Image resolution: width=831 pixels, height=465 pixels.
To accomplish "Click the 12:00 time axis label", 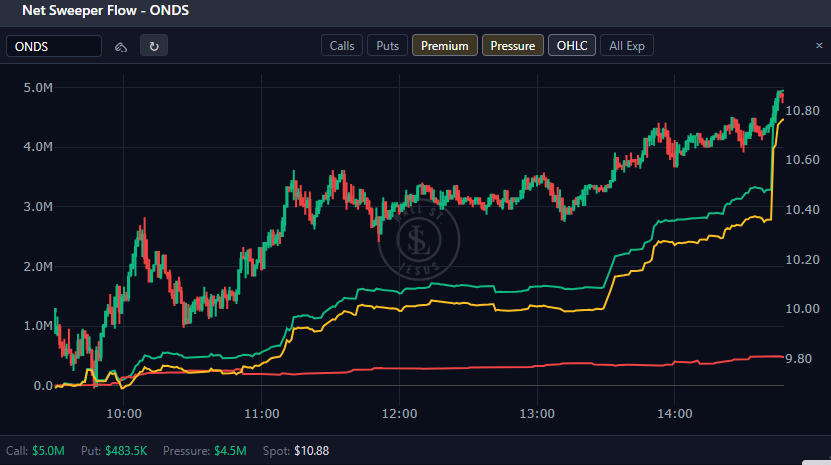I will coord(400,414).
